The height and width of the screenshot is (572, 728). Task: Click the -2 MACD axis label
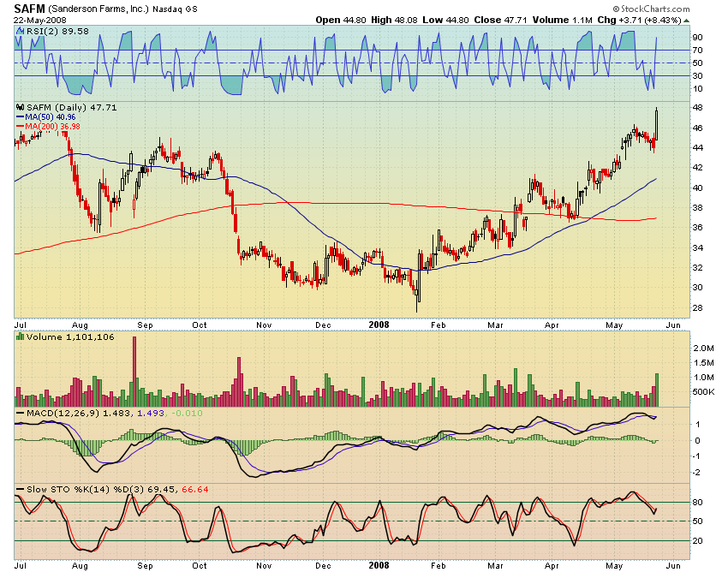point(697,472)
